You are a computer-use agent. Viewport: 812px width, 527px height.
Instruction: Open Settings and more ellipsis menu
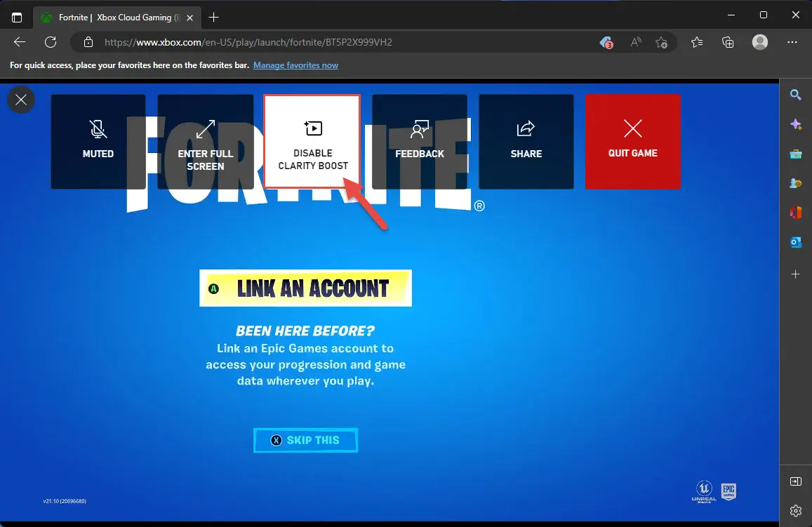(792, 42)
